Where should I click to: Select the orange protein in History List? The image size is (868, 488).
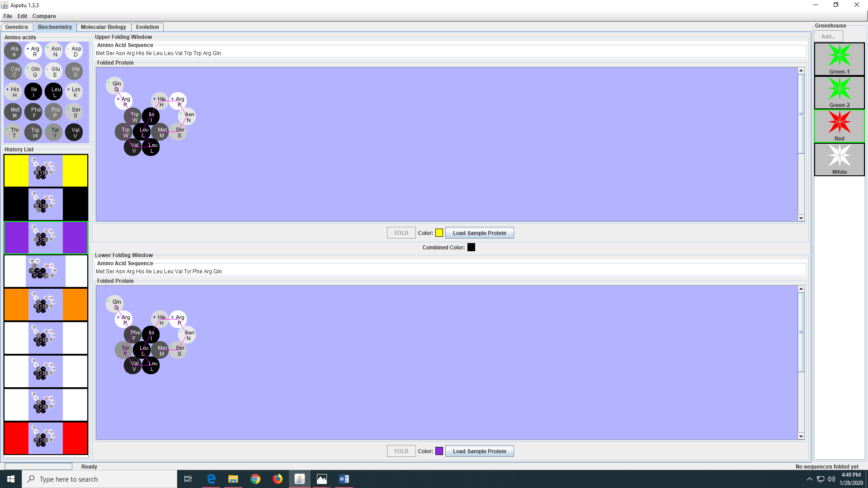[46, 305]
